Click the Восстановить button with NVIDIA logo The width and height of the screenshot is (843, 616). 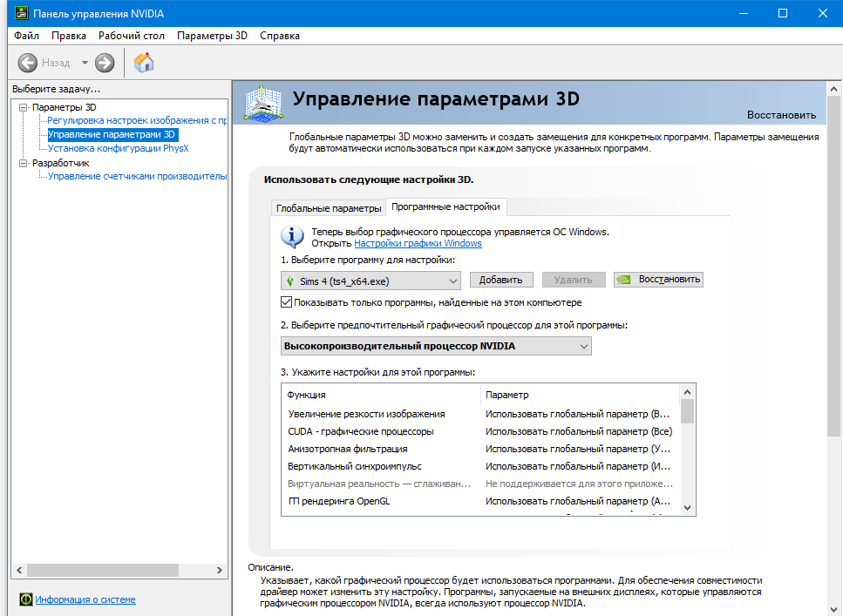click(658, 280)
